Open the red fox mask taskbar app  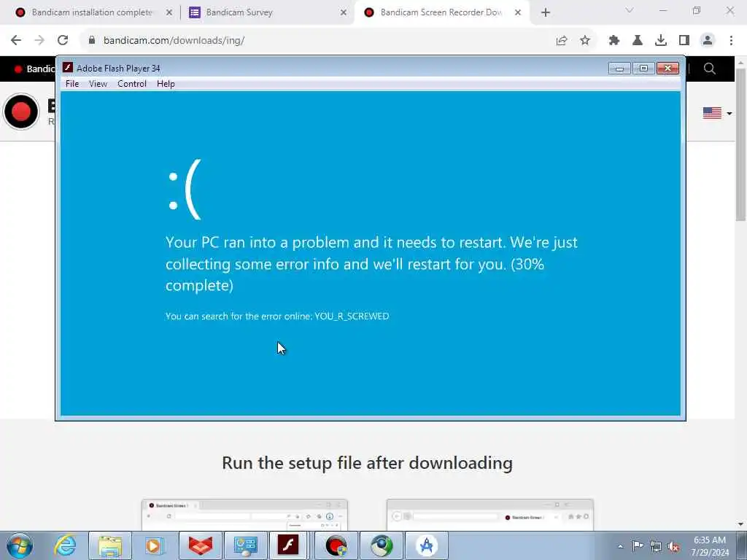tap(200, 545)
